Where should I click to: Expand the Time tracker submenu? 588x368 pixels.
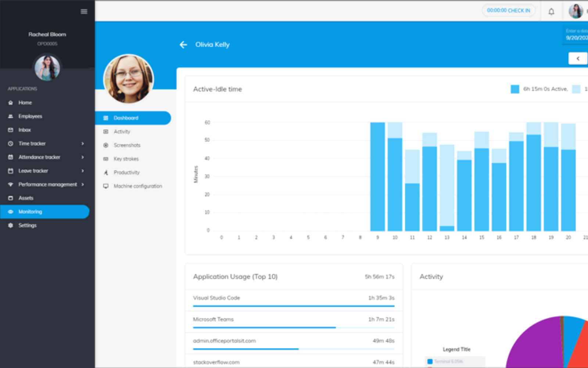point(82,144)
